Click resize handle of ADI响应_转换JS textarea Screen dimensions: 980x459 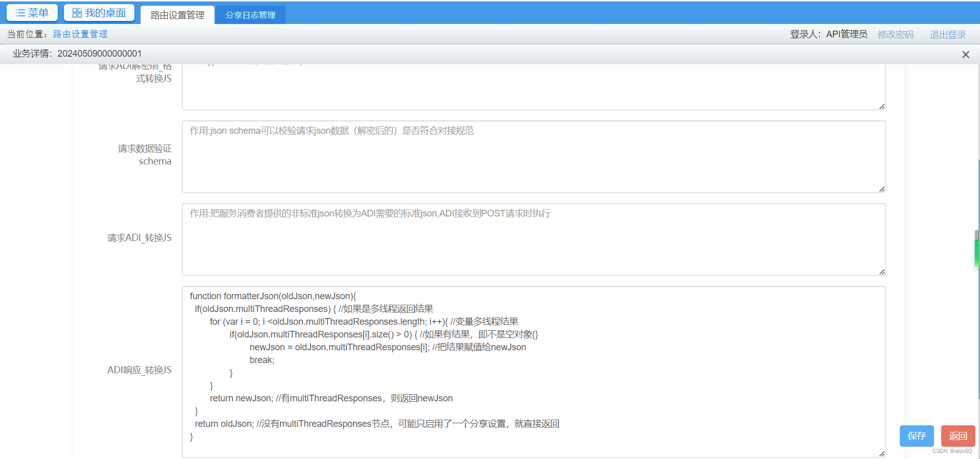(x=881, y=453)
